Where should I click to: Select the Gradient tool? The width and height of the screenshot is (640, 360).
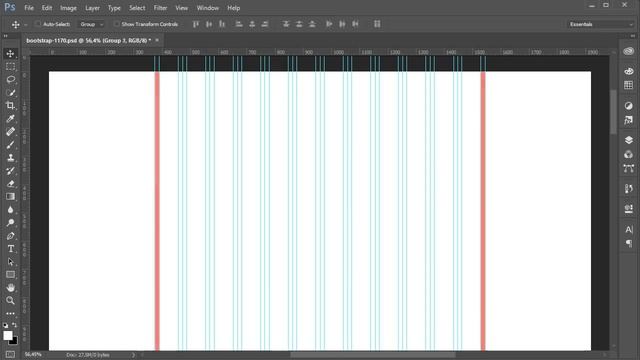click(x=11, y=197)
